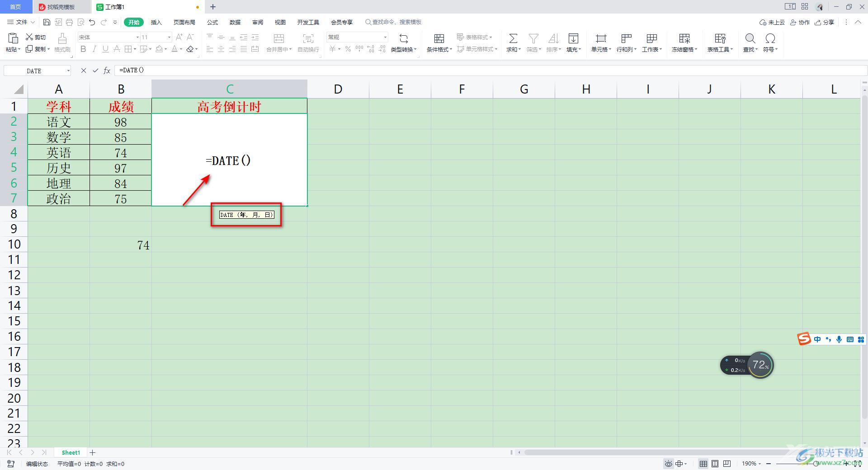Switch to the 数据 tab

pyautogui.click(x=235, y=22)
